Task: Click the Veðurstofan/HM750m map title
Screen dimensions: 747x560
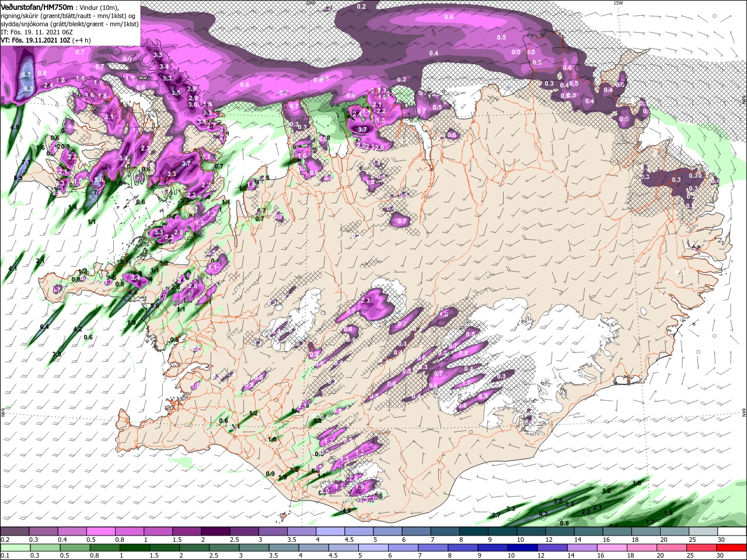Action: [37, 6]
